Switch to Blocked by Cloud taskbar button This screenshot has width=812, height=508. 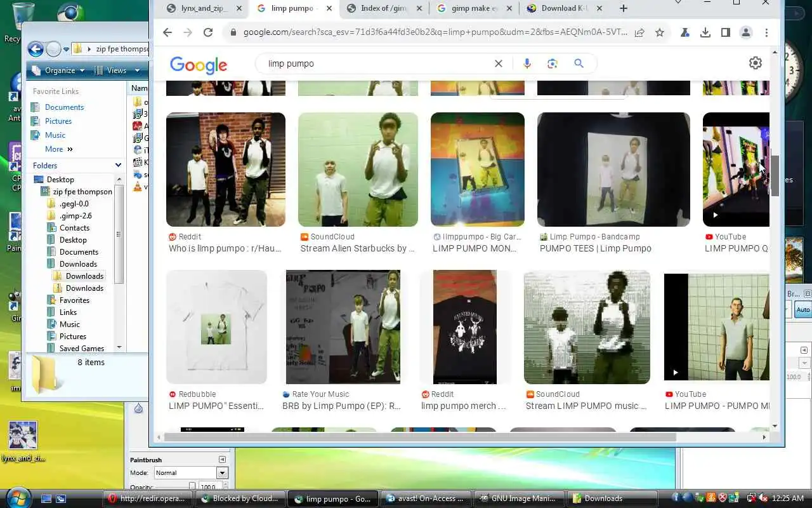(x=240, y=498)
